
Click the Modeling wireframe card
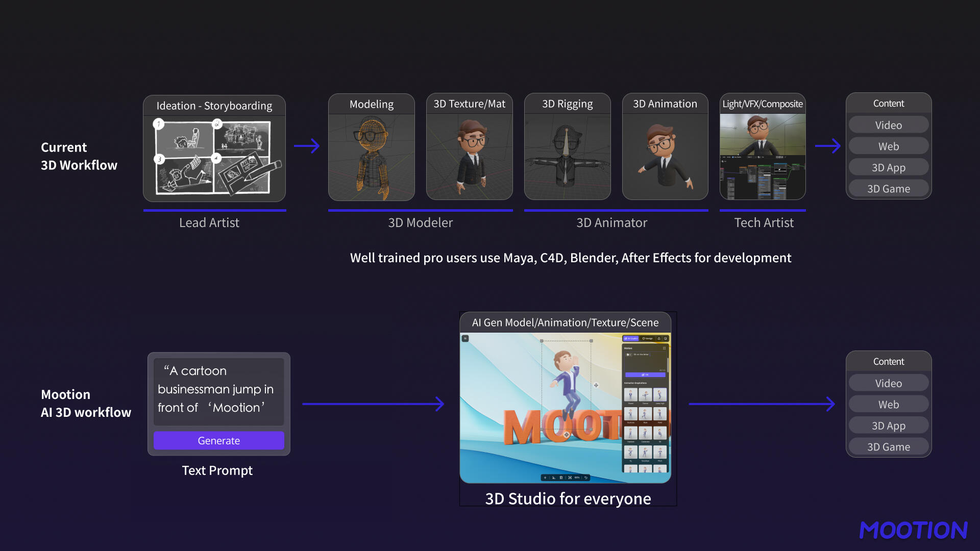click(372, 147)
